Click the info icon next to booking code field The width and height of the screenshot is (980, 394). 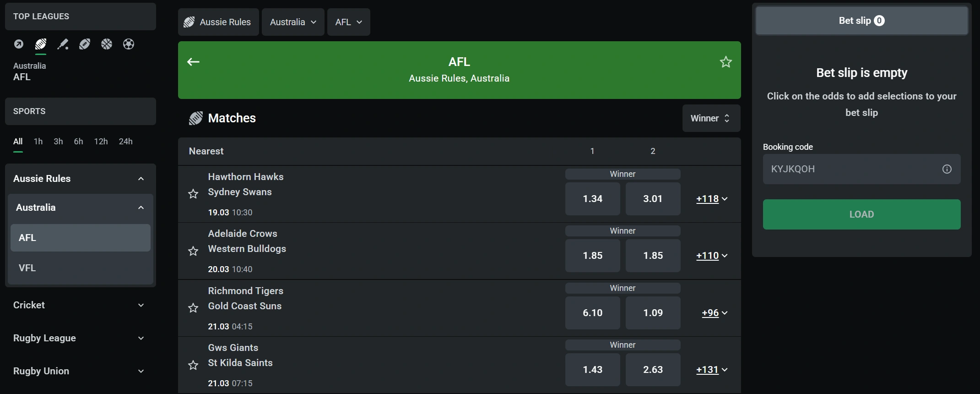point(947,169)
